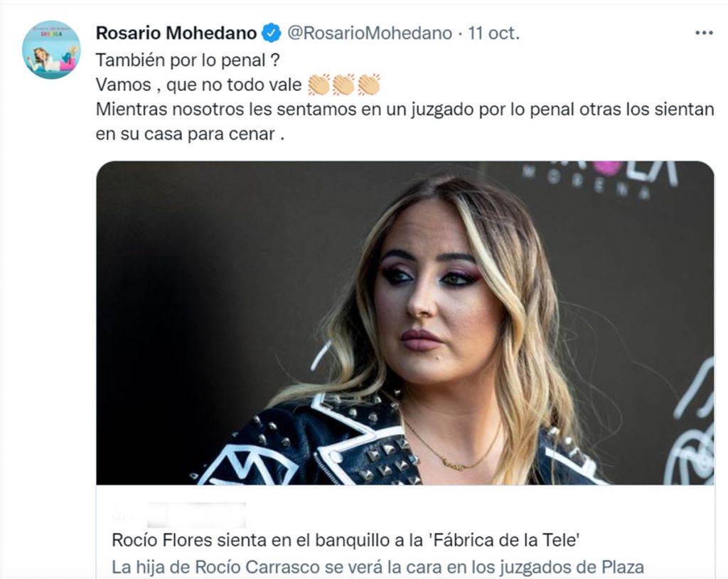Click the last clapping hands emoji
The width and height of the screenshot is (728, 579).
[369, 85]
